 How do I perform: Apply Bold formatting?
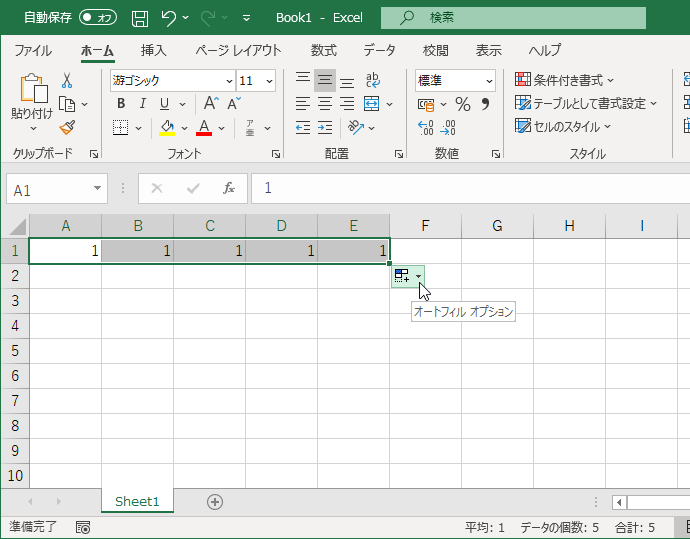tap(121, 104)
